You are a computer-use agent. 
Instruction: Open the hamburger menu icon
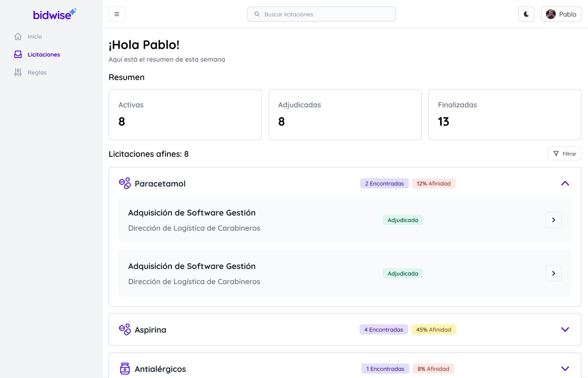point(117,14)
